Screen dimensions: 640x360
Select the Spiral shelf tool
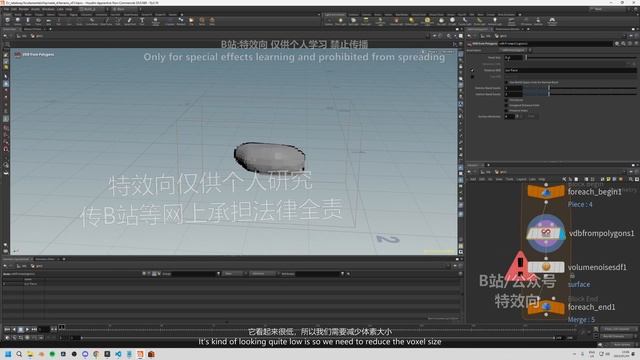coord(202,21)
